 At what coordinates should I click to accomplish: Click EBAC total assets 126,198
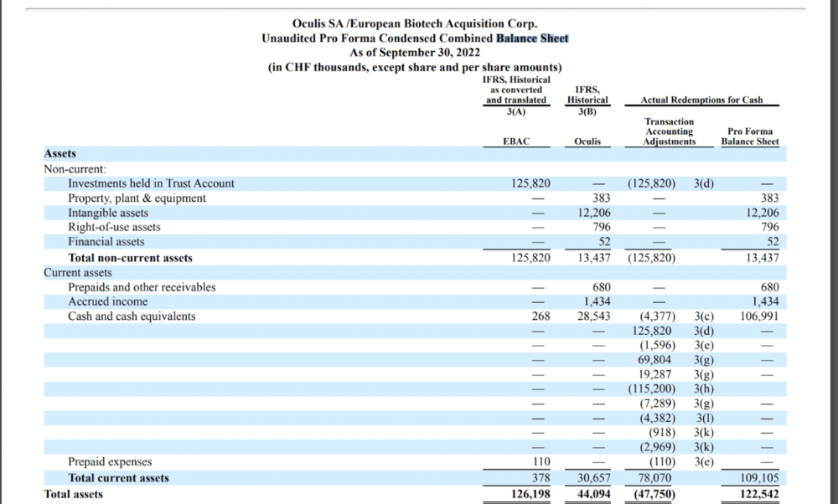[530, 495]
